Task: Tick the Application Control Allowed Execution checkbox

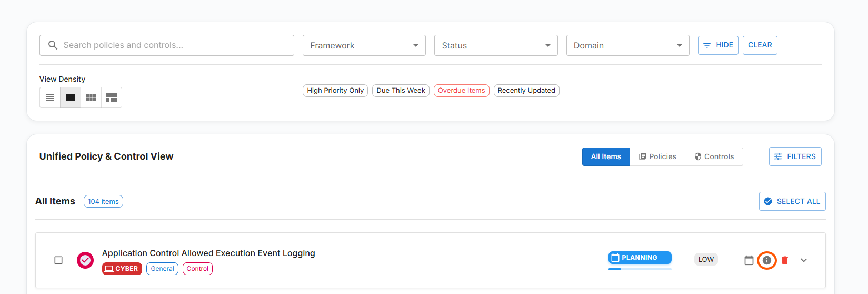Action: [58, 260]
